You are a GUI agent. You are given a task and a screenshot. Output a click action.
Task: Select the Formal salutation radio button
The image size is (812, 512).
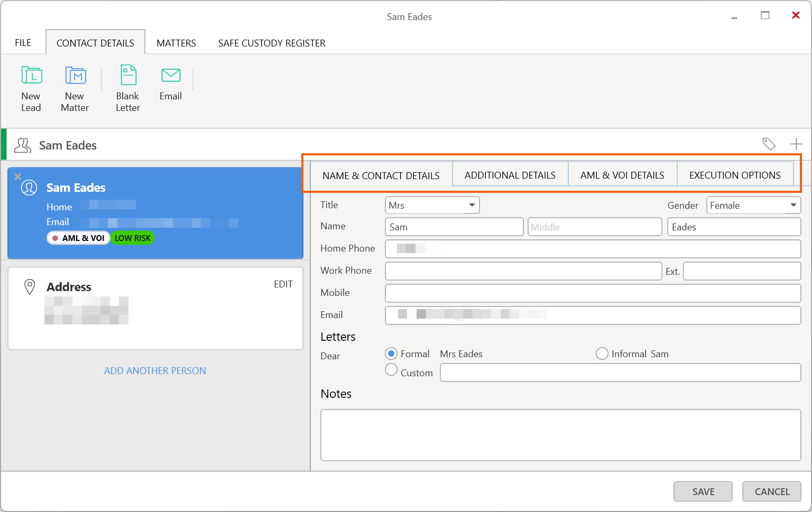pos(391,353)
